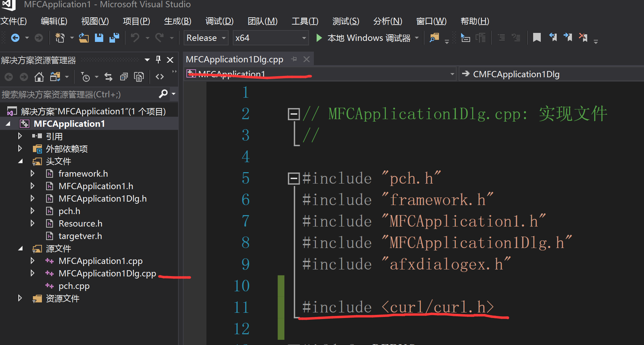The height and width of the screenshot is (345, 644).
Task: Open Find in Files with the magnifier icon
Action: [434, 37]
